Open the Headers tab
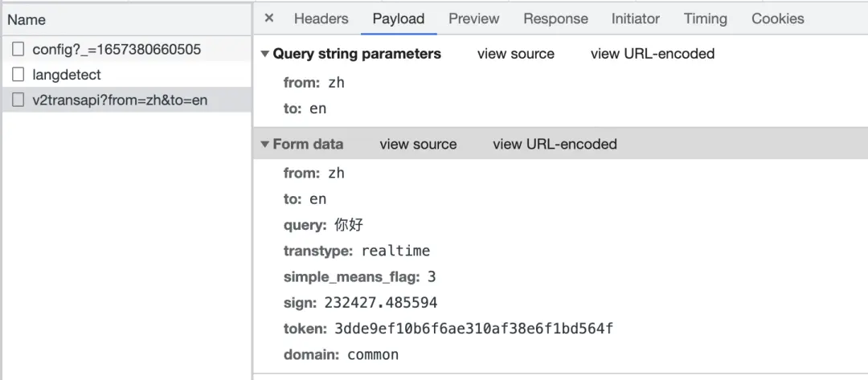Screen dimensions: 868x380 coord(321,18)
